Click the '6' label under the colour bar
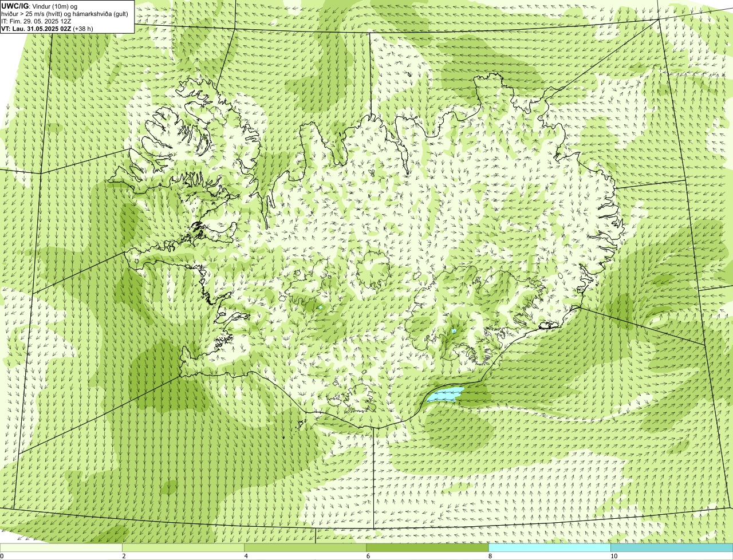Viewport: 733px width, 560px height. click(368, 556)
